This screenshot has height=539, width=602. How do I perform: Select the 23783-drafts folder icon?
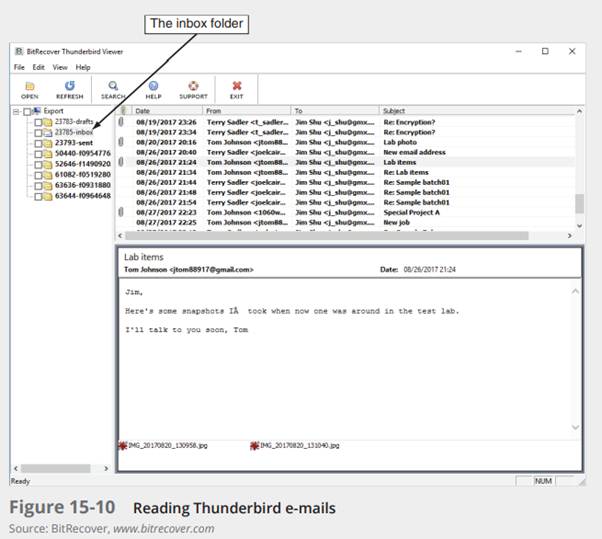[48, 122]
